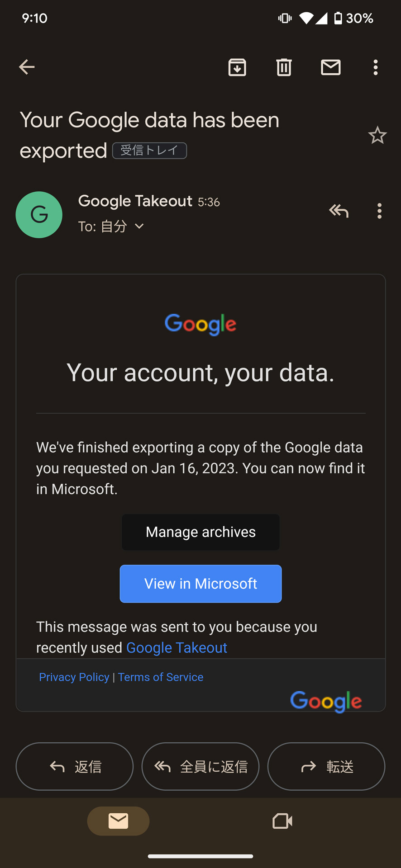The width and height of the screenshot is (401, 868).
Task: Expand recipient details chevron
Action: 139,226
